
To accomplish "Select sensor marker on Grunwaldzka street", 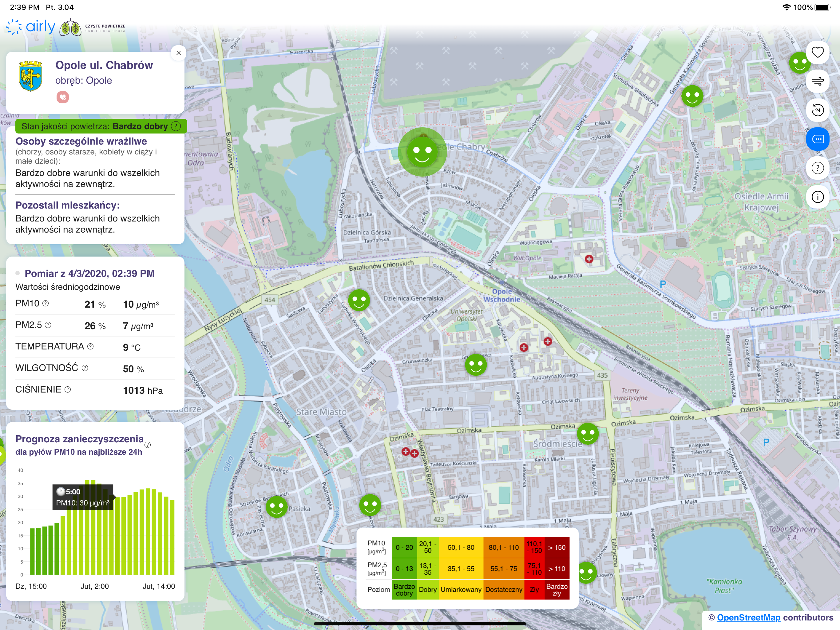I will [476, 365].
